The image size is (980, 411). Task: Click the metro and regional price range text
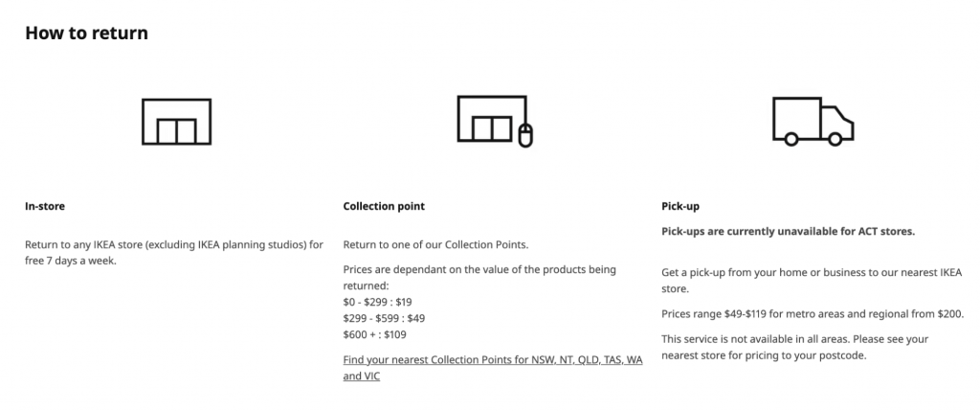(x=813, y=314)
